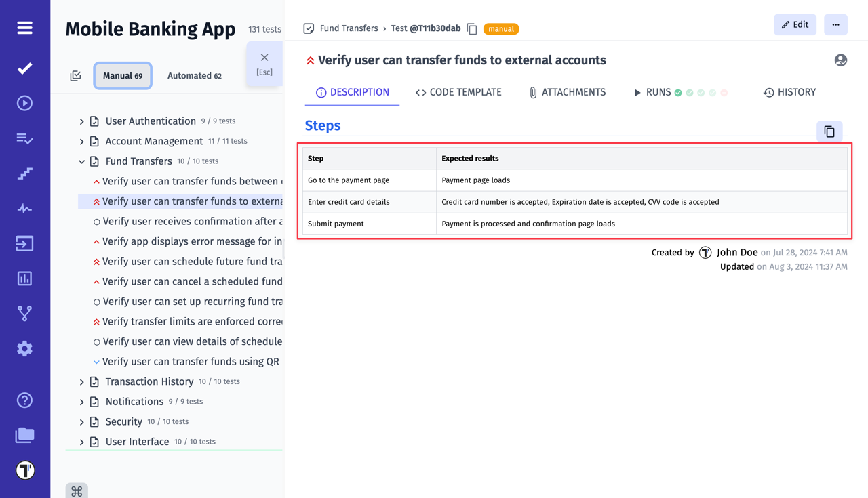Toggle the Manual tests filter
Image resolution: width=868 pixels, height=498 pixels.
point(123,76)
